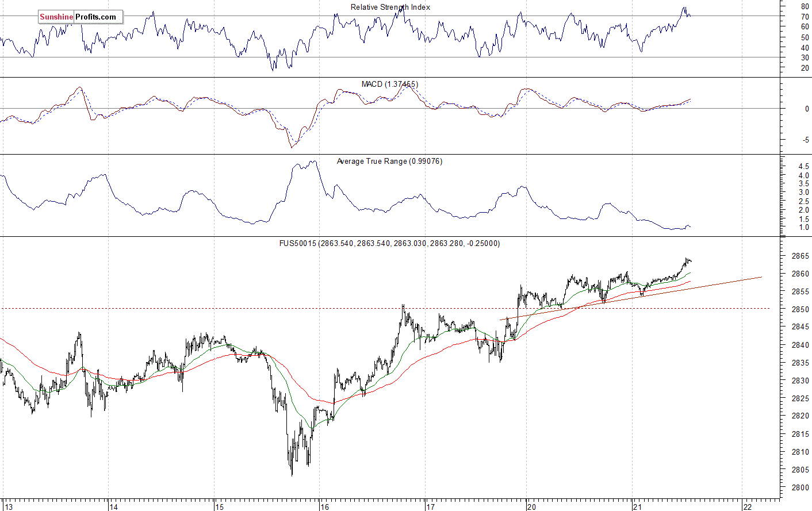
Task: Click date label 21 on time axis
Action: [x=637, y=507]
